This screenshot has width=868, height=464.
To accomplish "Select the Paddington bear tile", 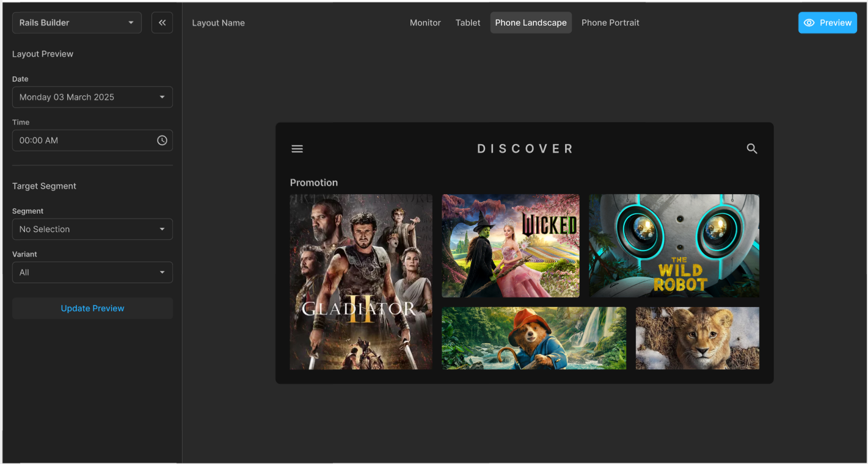I will 534,338.
